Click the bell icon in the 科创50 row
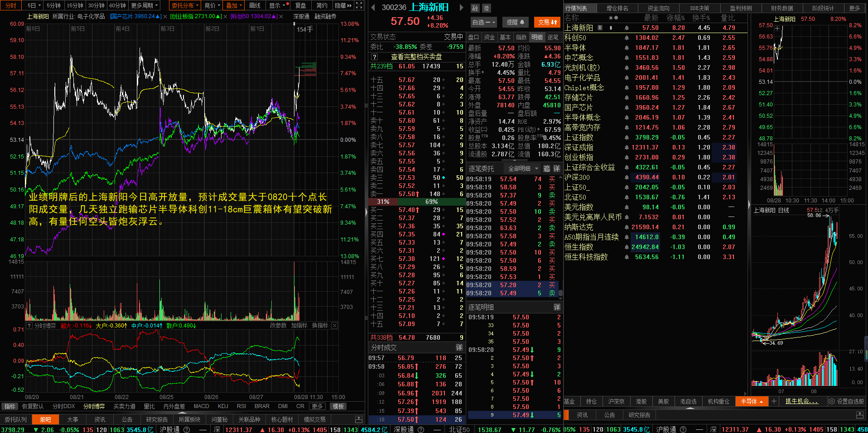868x433 pixels. (627, 38)
